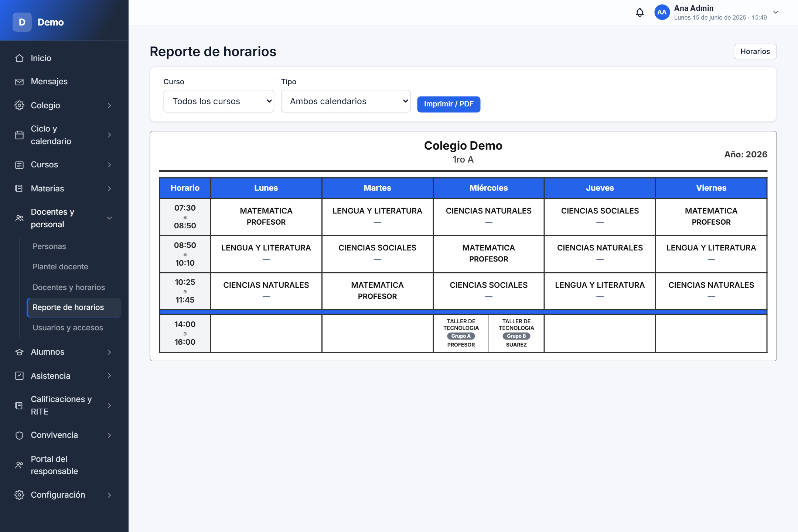The width and height of the screenshot is (798, 532).
Task: Expand the Configuración section chevron
Action: 109,495
